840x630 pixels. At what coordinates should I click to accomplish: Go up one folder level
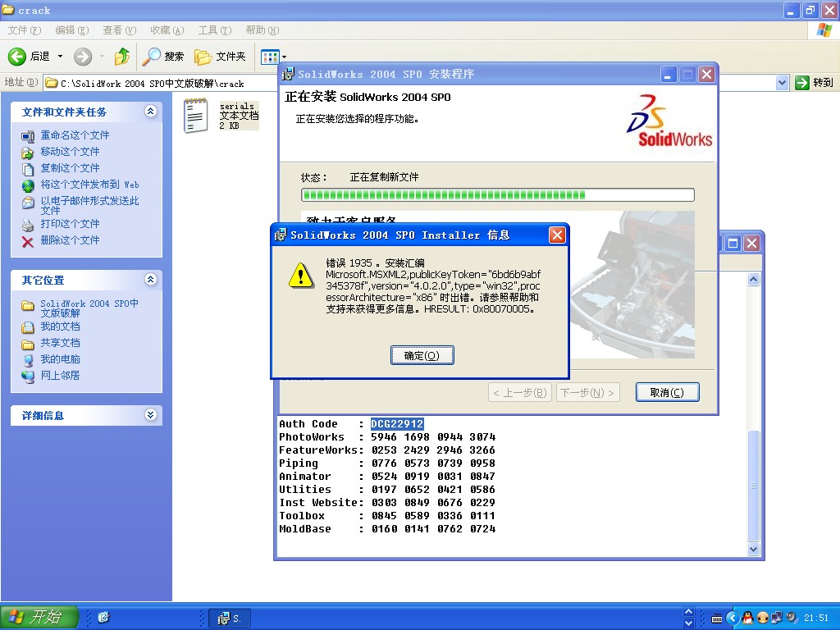click(122, 57)
